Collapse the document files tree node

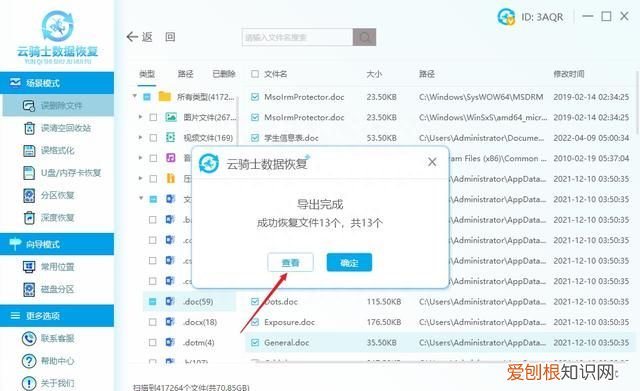point(141,198)
